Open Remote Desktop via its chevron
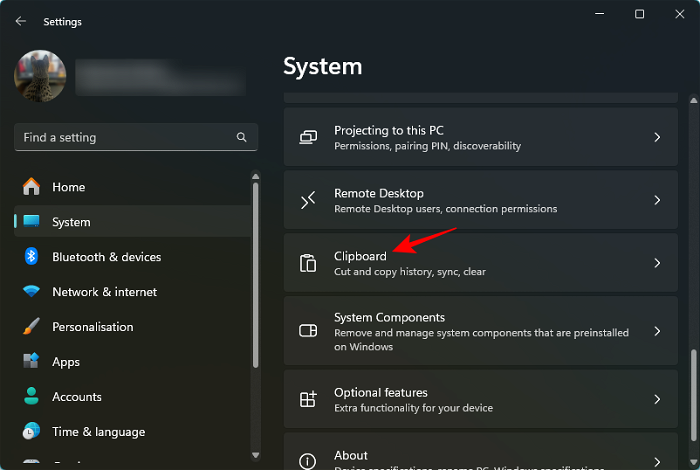Image resolution: width=700 pixels, height=470 pixels. pyautogui.click(x=657, y=200)
